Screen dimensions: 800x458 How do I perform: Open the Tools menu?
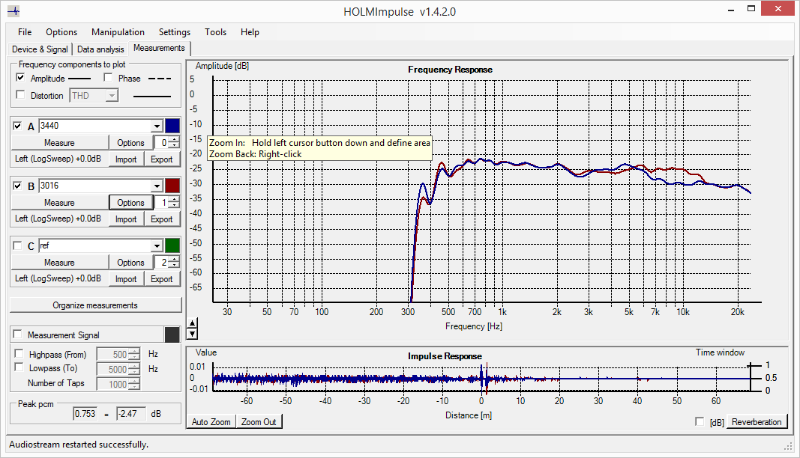(x=215, y=32)
